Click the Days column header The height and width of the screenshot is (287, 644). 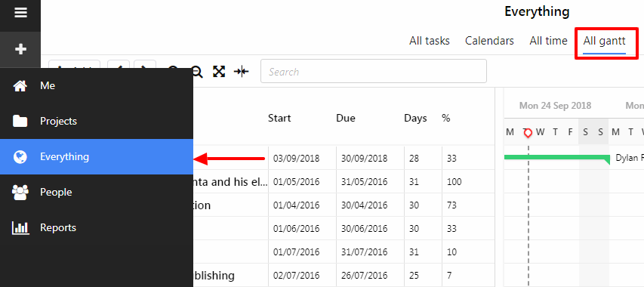pyautogui.click(x=415, y=119)
